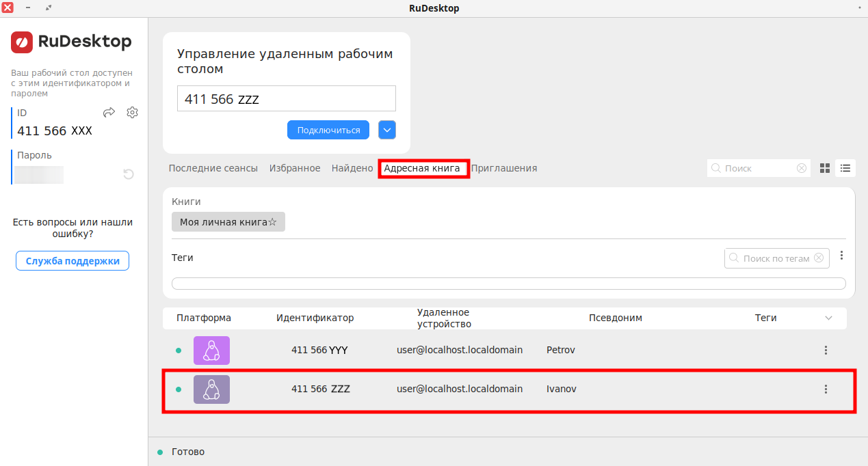
Task: Click the Поиск по тегам field
Action: [x=777, y=258]
